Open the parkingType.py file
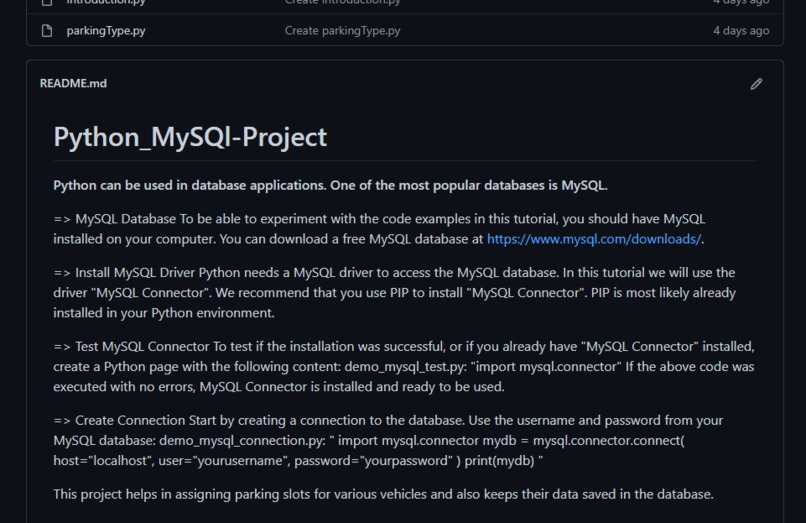This screenshot has height=523, width=806. point(106,31)
